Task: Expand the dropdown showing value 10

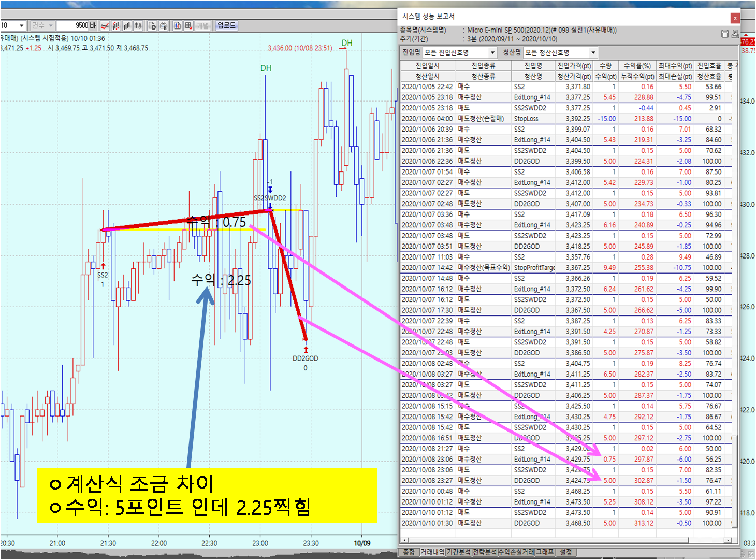Action: pos(21,25)
